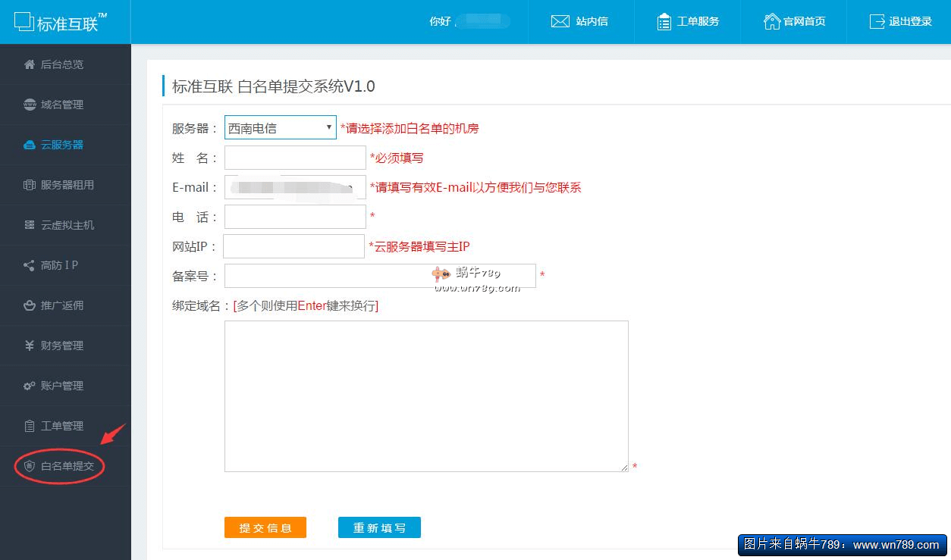
Task: Click the yen icon beside 财务管理
Action: tap(30, 346)
